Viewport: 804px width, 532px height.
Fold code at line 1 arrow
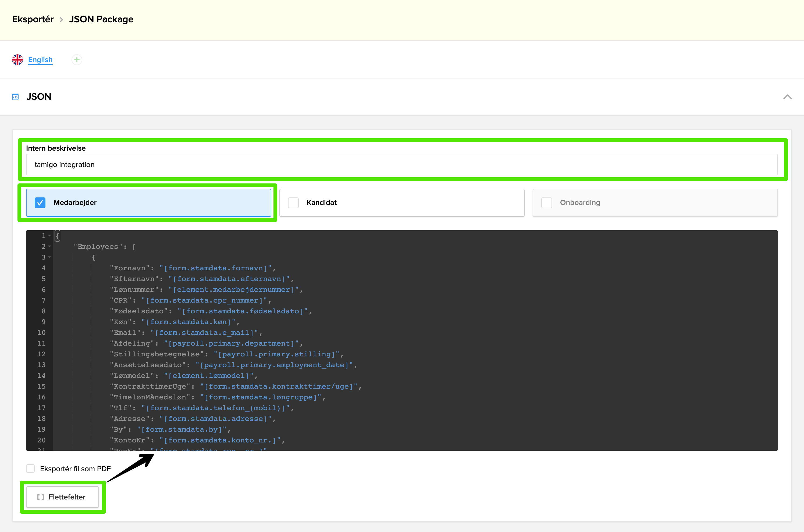point(49,235)
